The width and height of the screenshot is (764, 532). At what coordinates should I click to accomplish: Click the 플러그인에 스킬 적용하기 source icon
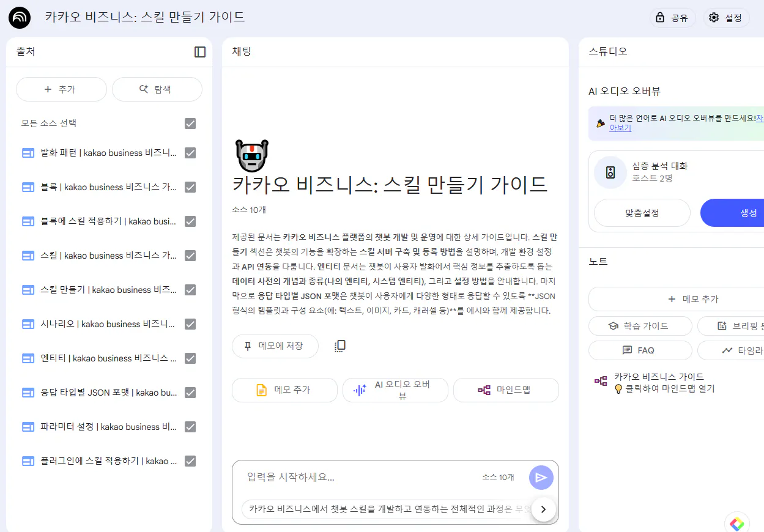point(28,462)
